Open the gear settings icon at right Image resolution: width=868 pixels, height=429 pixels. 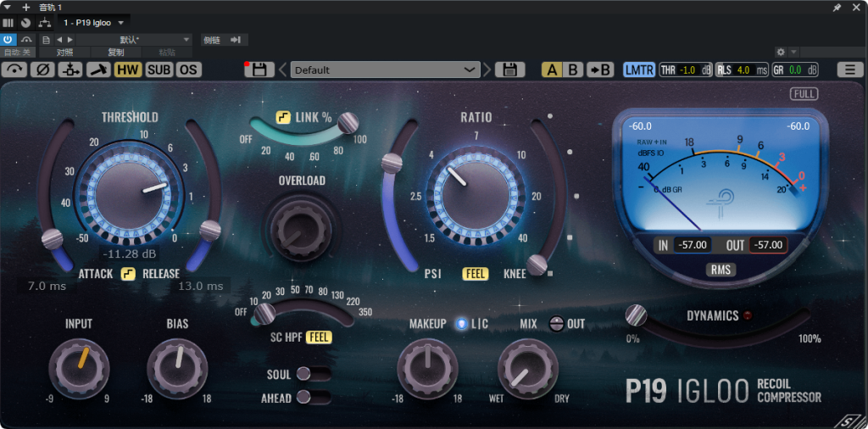(781, 52)
